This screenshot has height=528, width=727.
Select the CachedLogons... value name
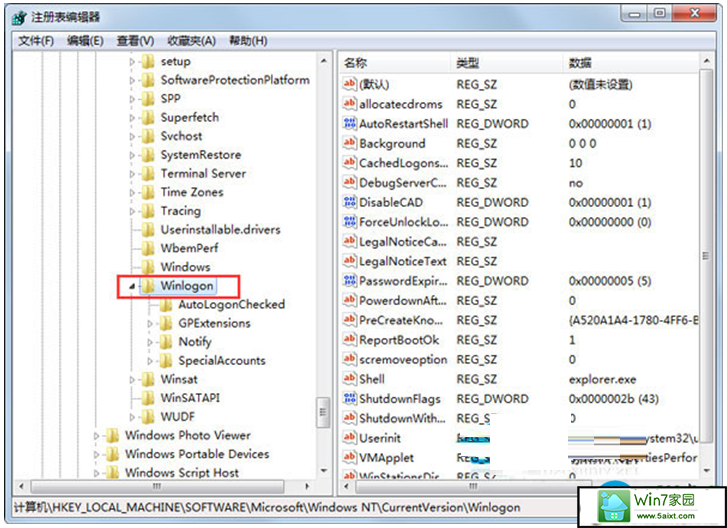(403, 163)
